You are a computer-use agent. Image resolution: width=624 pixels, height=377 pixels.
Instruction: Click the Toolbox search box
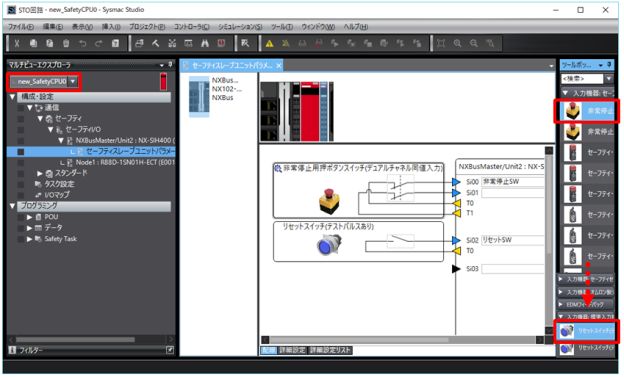583,79
